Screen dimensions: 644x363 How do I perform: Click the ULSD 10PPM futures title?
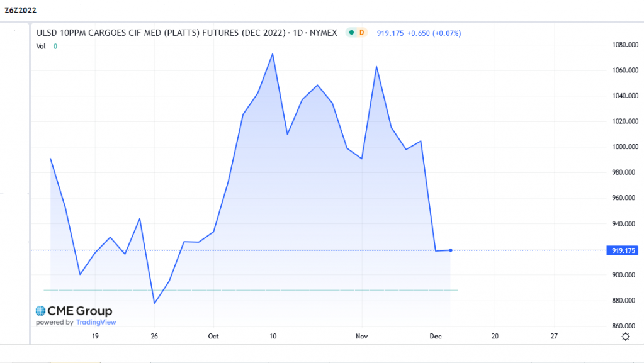[x=187, y=33]
